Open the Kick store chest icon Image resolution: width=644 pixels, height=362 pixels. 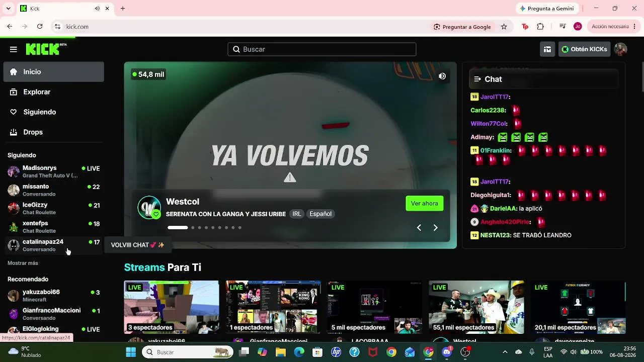click(x=547, y=49)
